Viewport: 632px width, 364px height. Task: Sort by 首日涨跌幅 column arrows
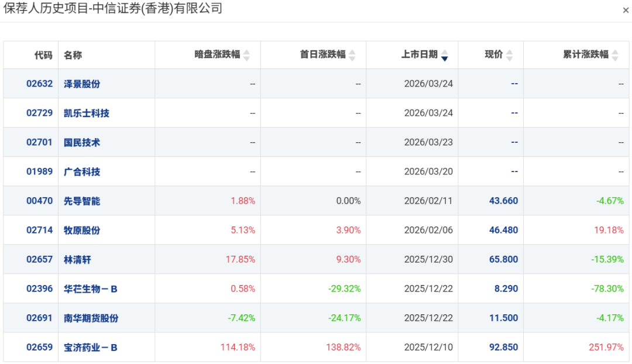(x=352, y=55)
